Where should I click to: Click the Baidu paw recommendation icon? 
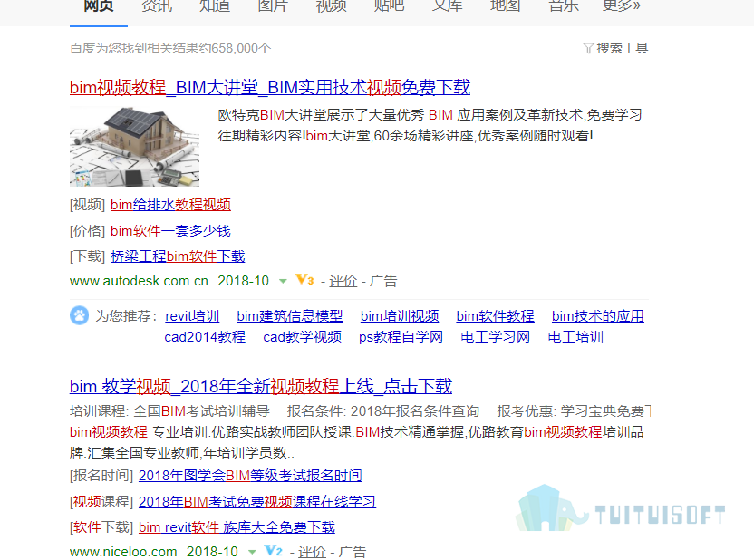click(80, 316)
